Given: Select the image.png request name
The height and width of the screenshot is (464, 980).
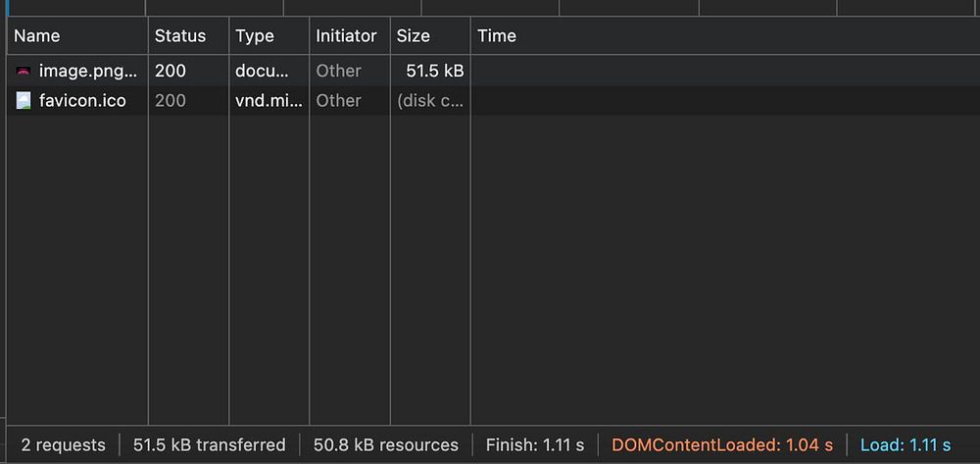Looking at the screenshot, I should (88, 71).
